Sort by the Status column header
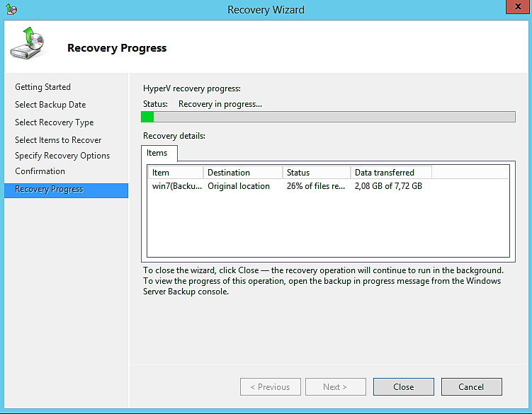Image resolution: width=532 pixels, height=414 pixels. point(317,173)
